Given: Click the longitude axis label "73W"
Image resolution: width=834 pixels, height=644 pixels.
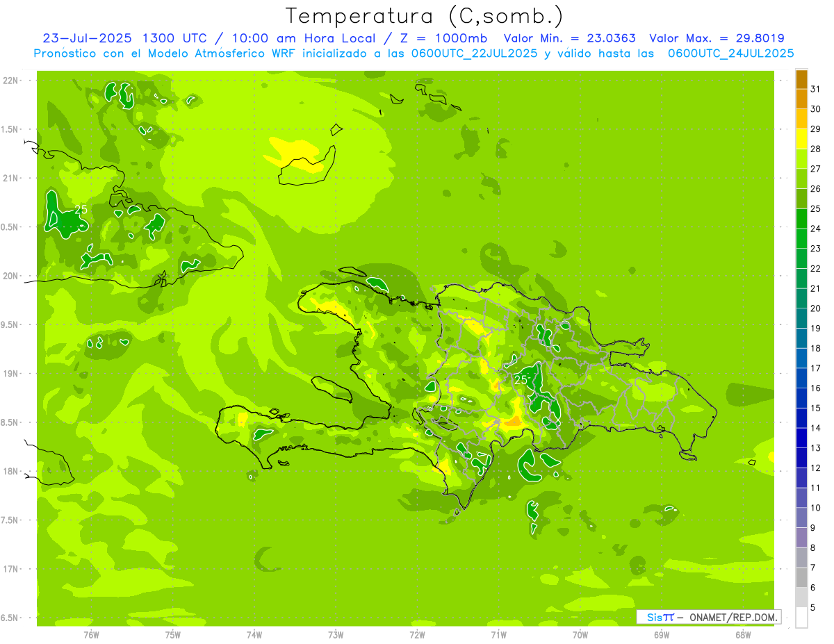Looking at the screenshot, I should [336, 635].
